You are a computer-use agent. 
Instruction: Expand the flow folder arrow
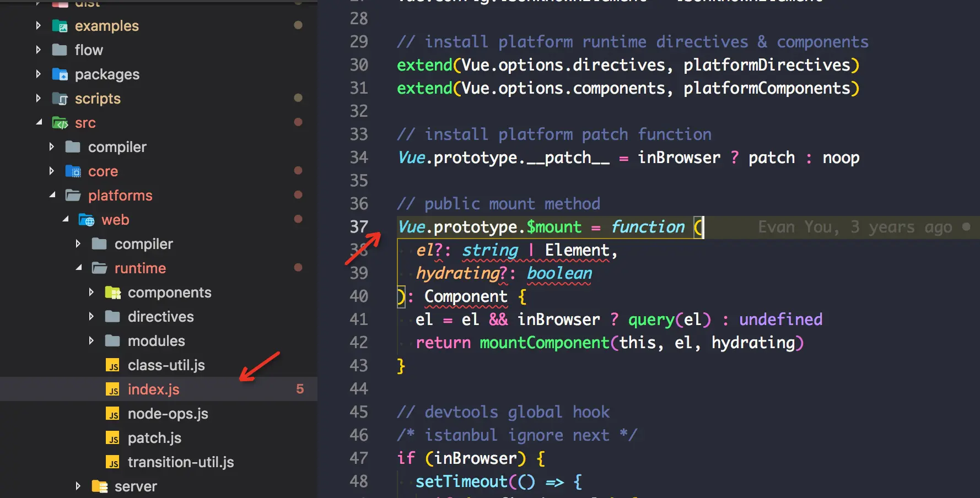pyautogui.click(x=38, y=50)
